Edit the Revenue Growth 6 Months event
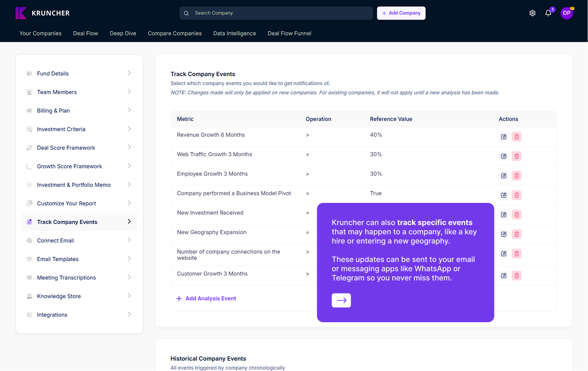Screen dimensions: 588x371 (503, 137)
